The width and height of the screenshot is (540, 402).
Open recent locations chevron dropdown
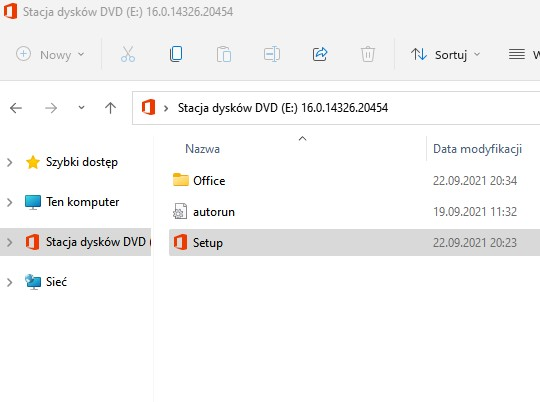point(81,108)
